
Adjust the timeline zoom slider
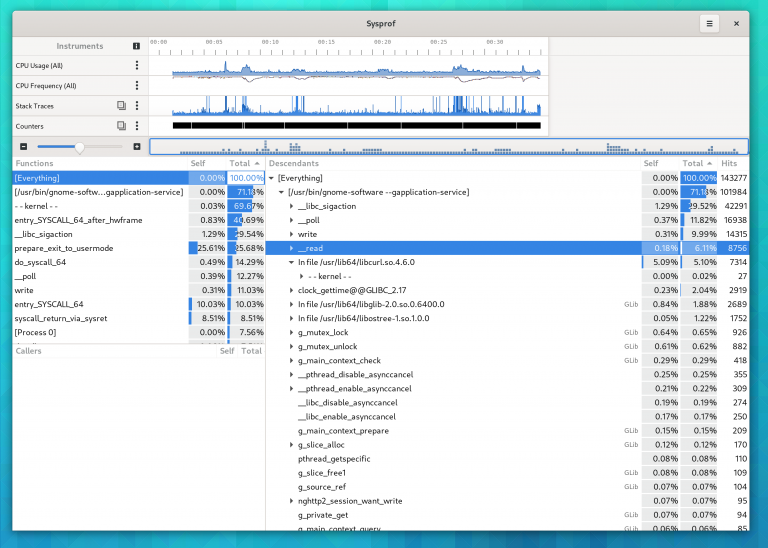coord(79,147)
